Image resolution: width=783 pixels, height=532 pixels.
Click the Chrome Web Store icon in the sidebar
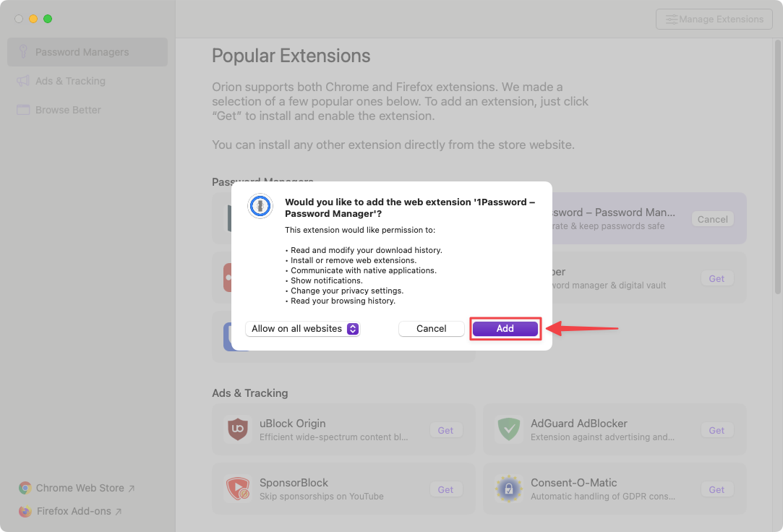[x=24, y=488]
